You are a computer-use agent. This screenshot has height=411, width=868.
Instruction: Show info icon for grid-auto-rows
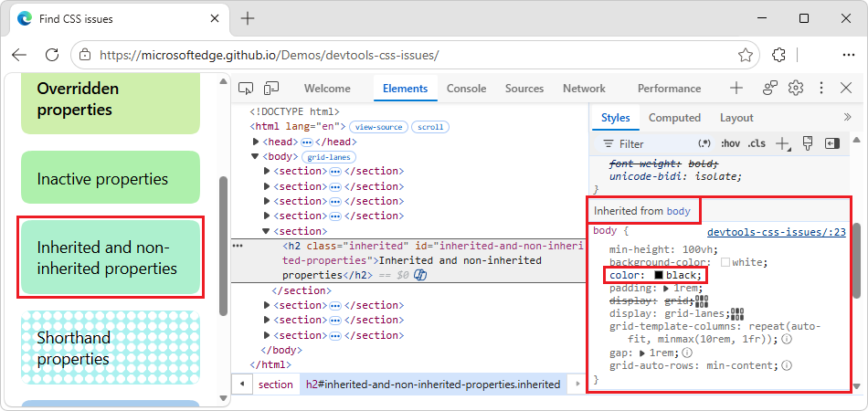pos(788,365)
